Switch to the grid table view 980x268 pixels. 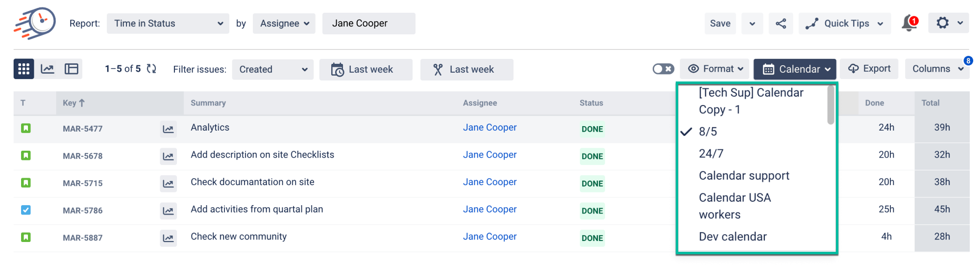(x=24, y=69)
